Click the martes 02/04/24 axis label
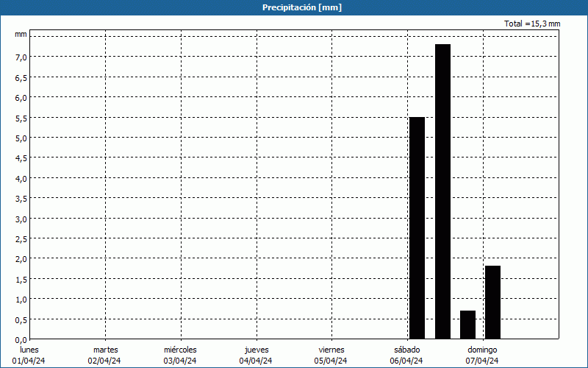Viewport: 588px width, 368px height. [x=104, y=355]
